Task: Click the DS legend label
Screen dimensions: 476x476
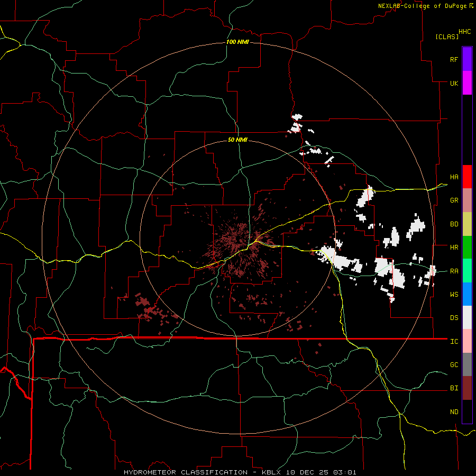Action: coord(454,318)
